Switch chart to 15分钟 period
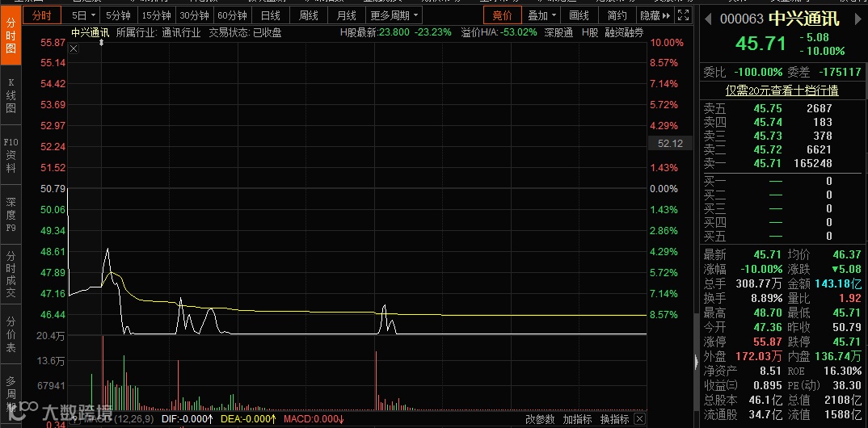Screen dimensions: 868x428 (156, 15)
